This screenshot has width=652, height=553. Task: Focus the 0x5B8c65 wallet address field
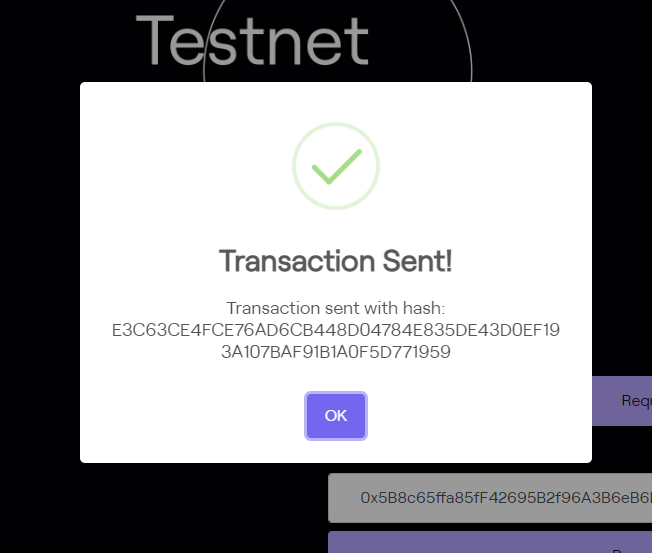[490, 498]
